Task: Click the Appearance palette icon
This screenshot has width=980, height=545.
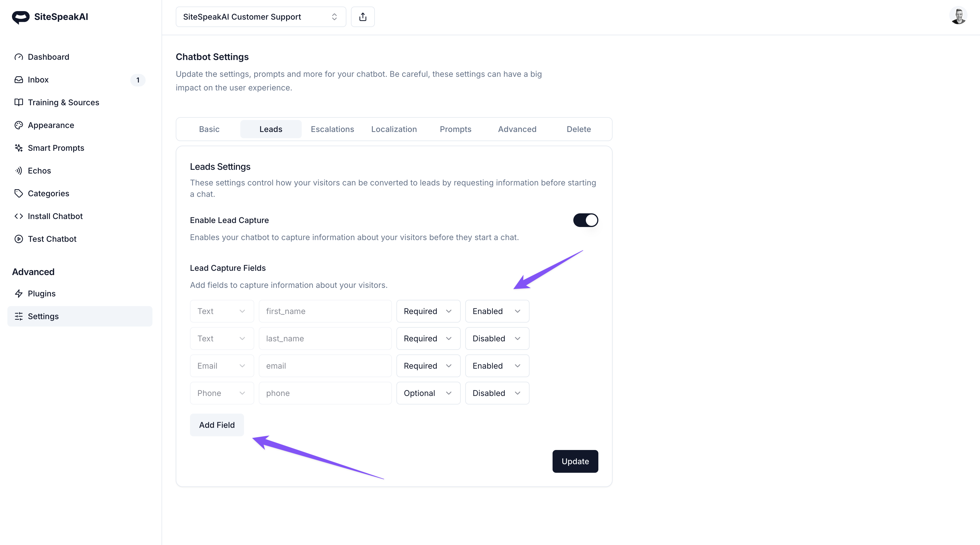Action: (19, 125)
